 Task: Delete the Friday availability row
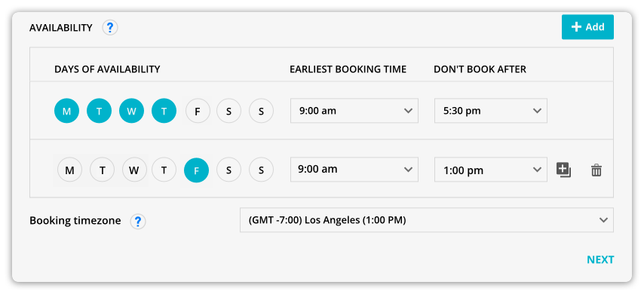click(596, 170)
